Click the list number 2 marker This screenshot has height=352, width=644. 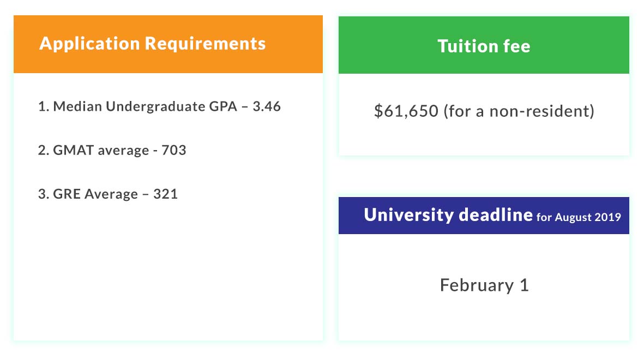pyautogui.click(x=43, y=150)
